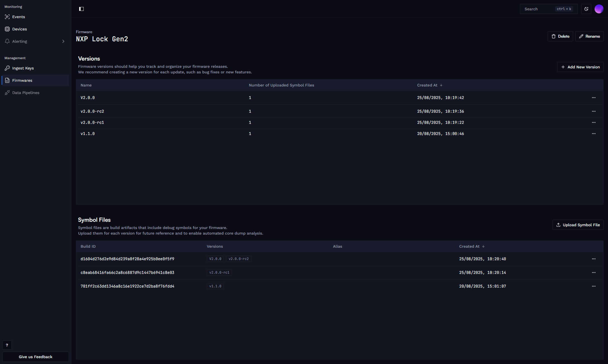Click timestamp 20/08/2025, 15:00:46

(441, 134)
